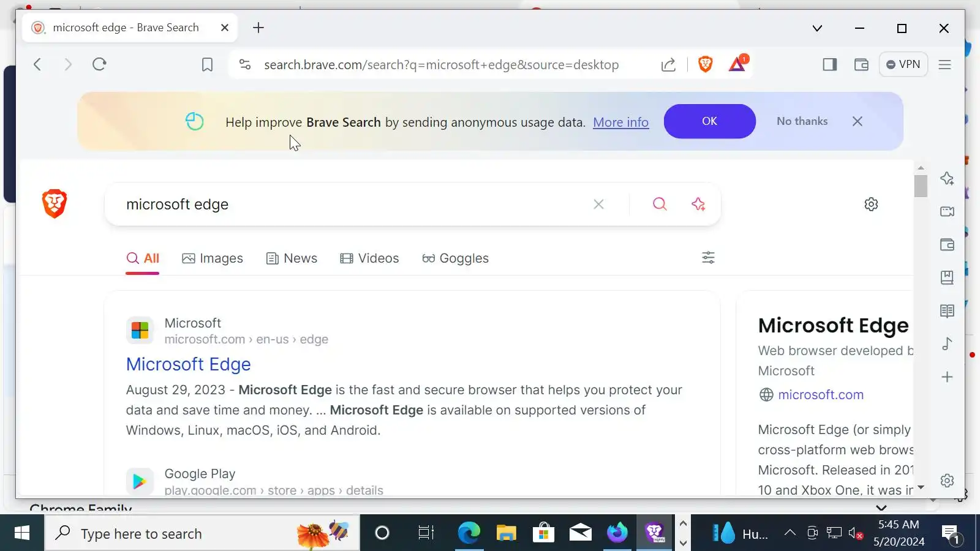Open the Playlist music note icon

point(947,343)
